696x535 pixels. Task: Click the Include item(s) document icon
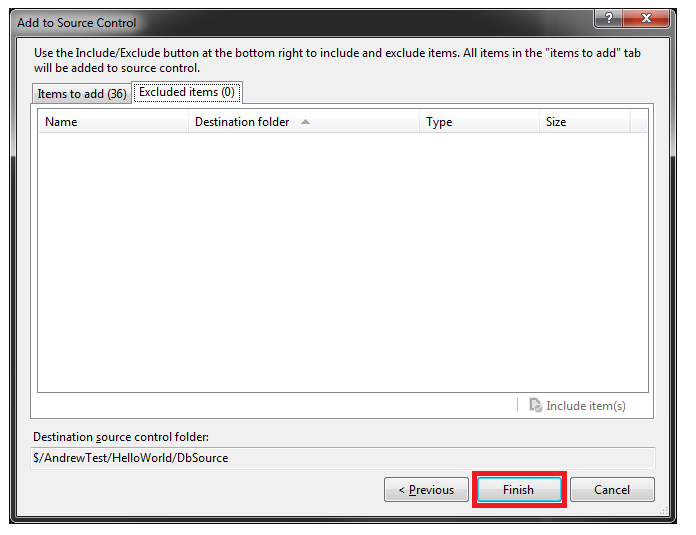(535, 405)
